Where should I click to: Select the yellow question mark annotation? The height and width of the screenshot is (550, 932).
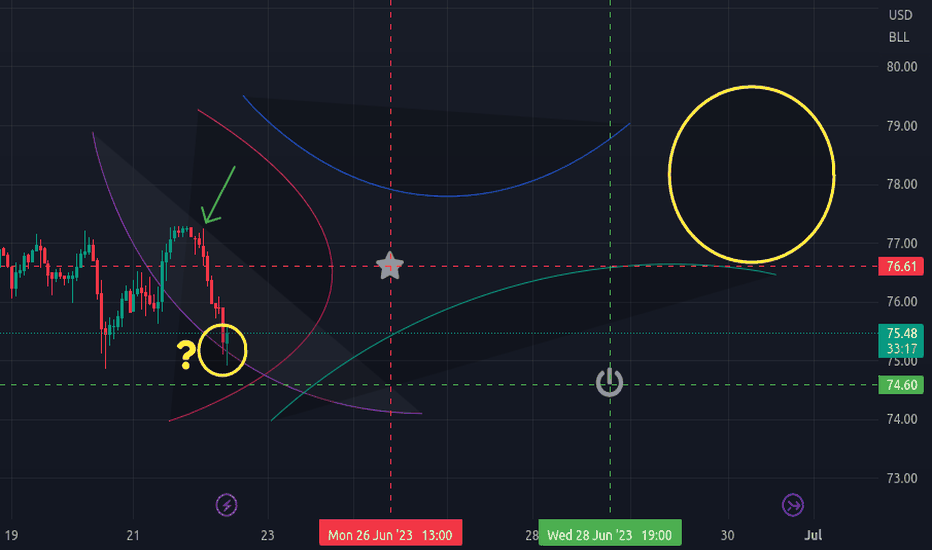[186, 355]
